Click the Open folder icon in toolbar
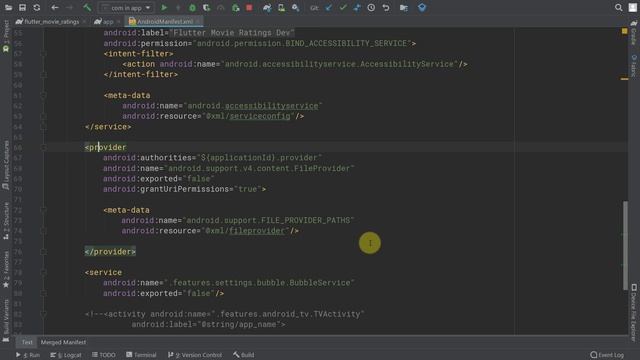The image size is (640, 360). (x=8, y=8)
